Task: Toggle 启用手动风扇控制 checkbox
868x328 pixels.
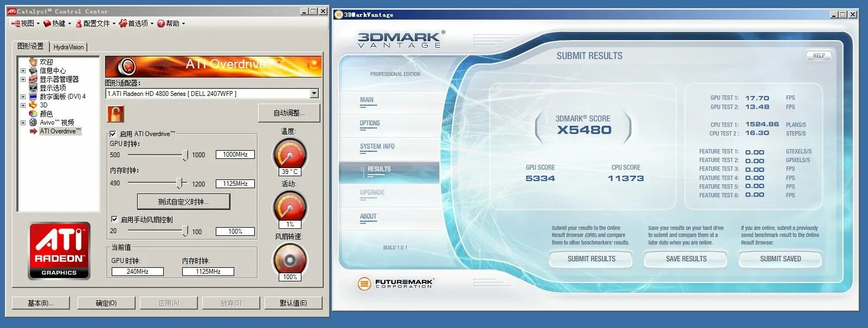Action: (114, 220)
